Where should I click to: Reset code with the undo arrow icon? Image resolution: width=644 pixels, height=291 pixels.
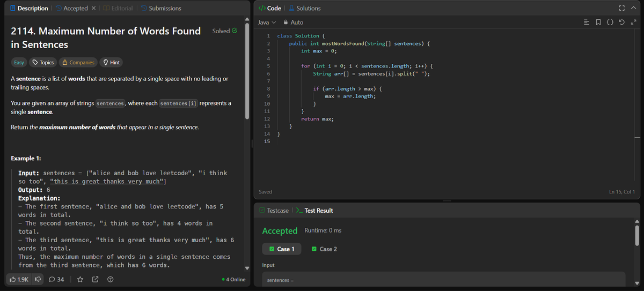click(623, 23)
